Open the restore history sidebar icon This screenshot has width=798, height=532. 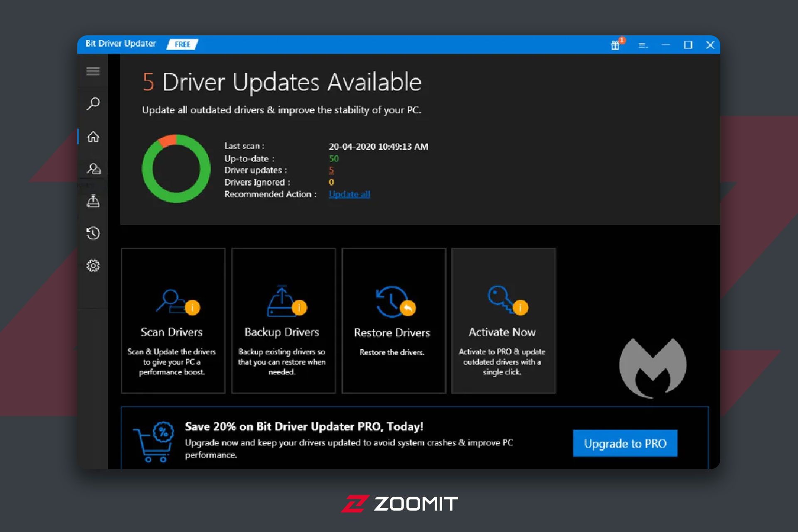[93, 233]
